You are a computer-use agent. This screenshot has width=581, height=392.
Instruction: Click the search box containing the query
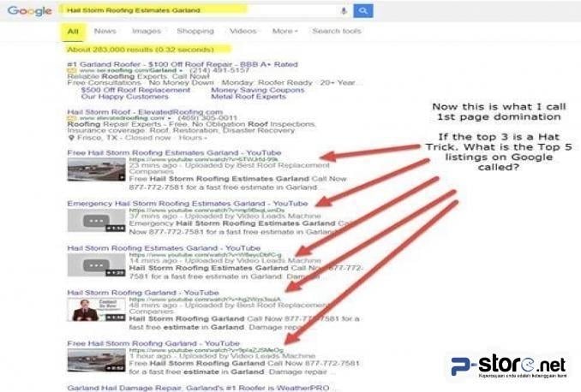[197, 10]
